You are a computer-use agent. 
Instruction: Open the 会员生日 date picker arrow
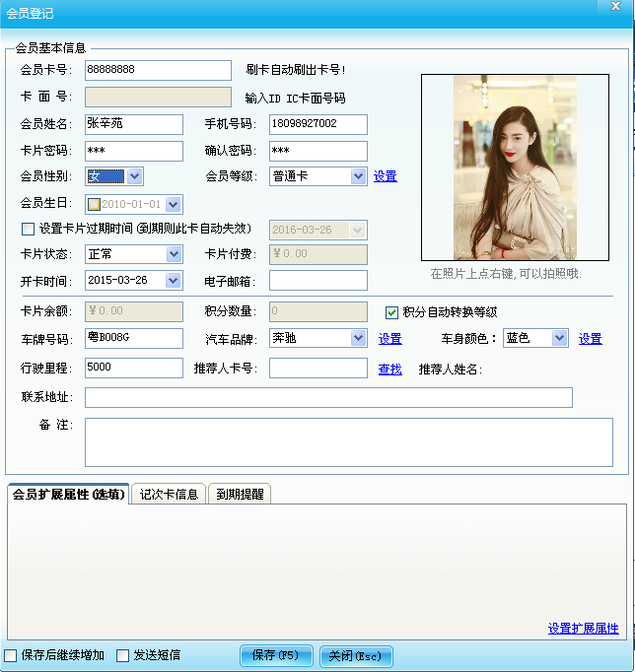(174, 204)
